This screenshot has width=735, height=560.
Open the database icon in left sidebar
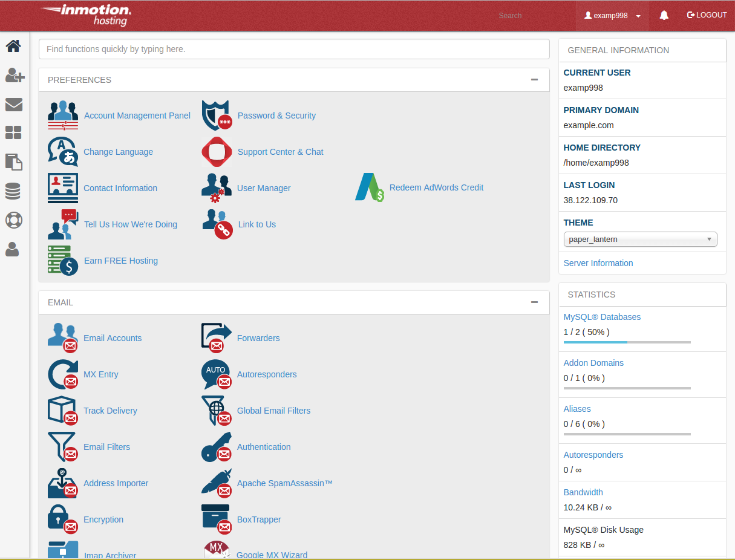(13, 192)
